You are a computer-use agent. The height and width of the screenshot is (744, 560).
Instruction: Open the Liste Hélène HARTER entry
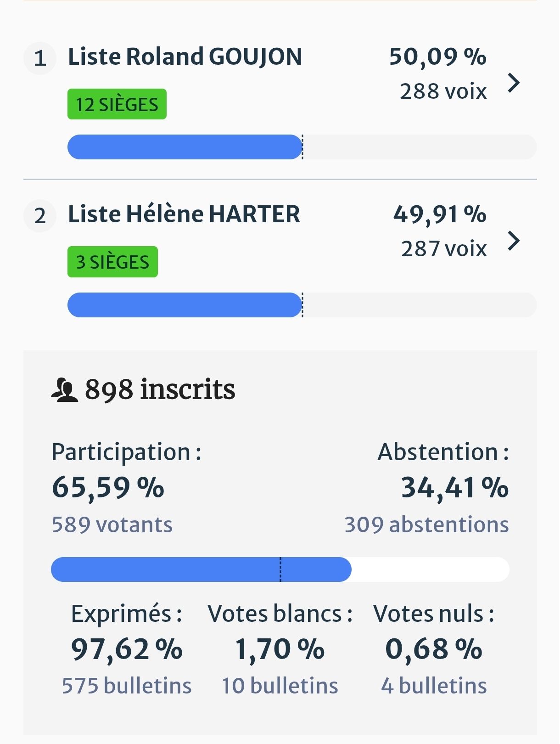coord(184,214)
